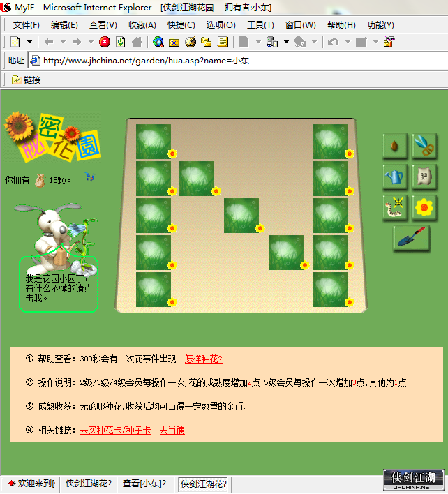The image size is (448, 494).
Task: Select the fertilizer bag tool
Action: (x=424, y=177)
